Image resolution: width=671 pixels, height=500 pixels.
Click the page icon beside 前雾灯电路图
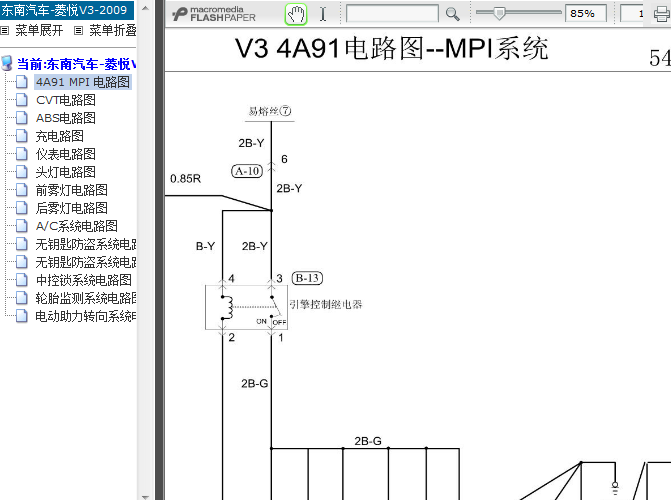pyautogui.click(x=21, y=189)
